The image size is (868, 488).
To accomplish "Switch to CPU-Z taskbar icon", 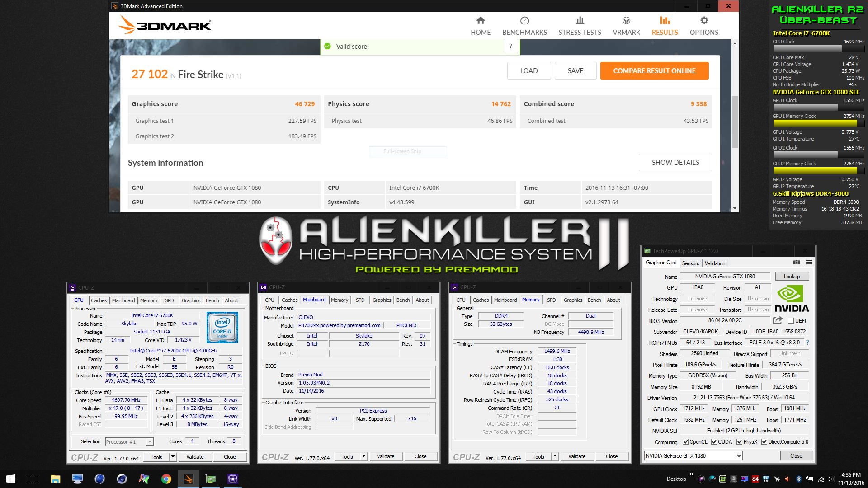I will pos(233,479).
